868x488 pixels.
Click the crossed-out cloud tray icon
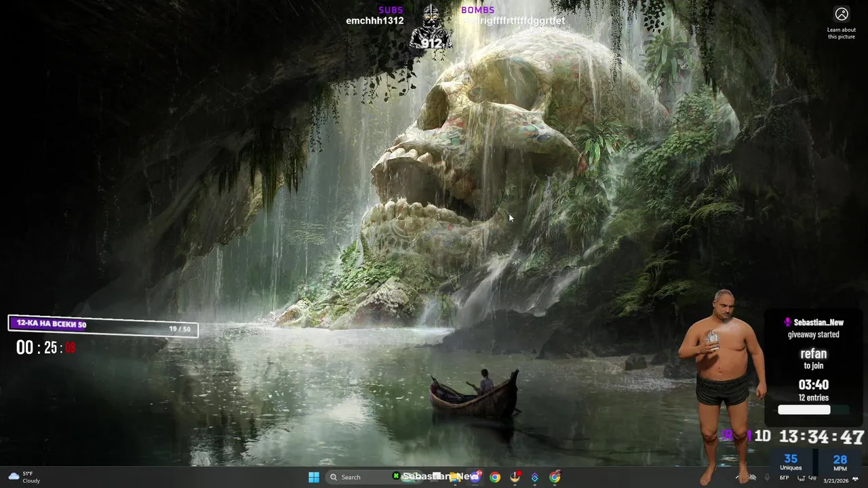click(753, 477)
